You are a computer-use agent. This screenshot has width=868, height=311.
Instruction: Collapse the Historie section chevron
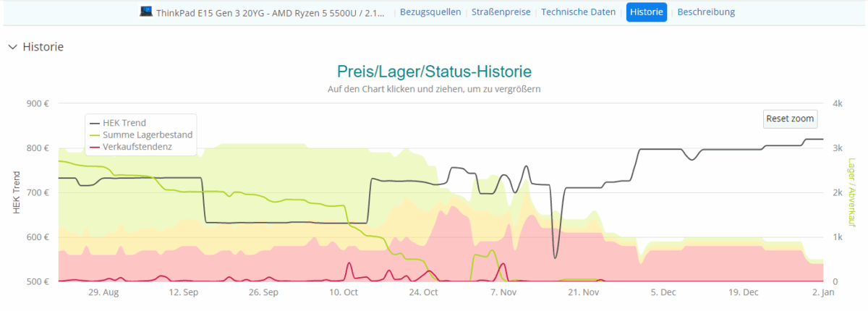pos(12,47)
